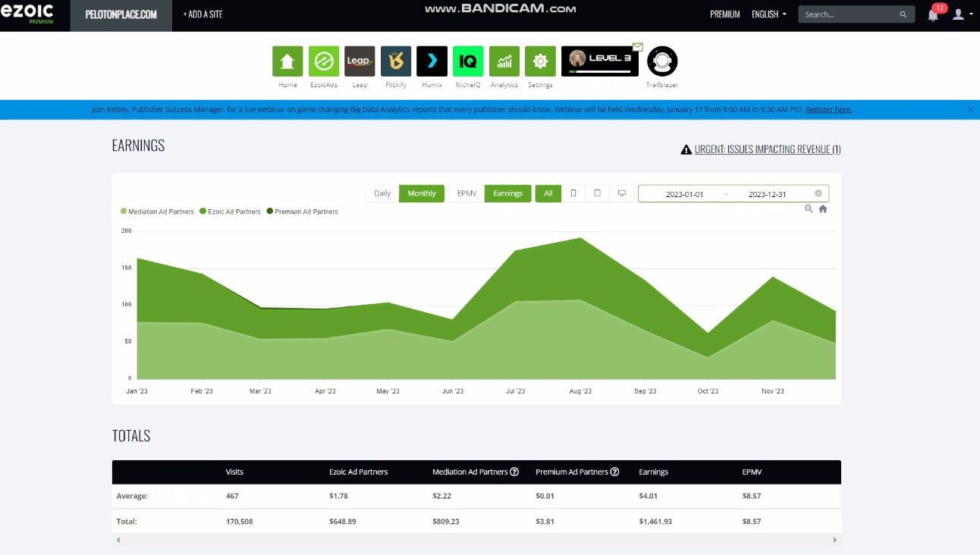The image size is (980, 555).
Task: Launch the Leap app icon
Action: [360, 61]
